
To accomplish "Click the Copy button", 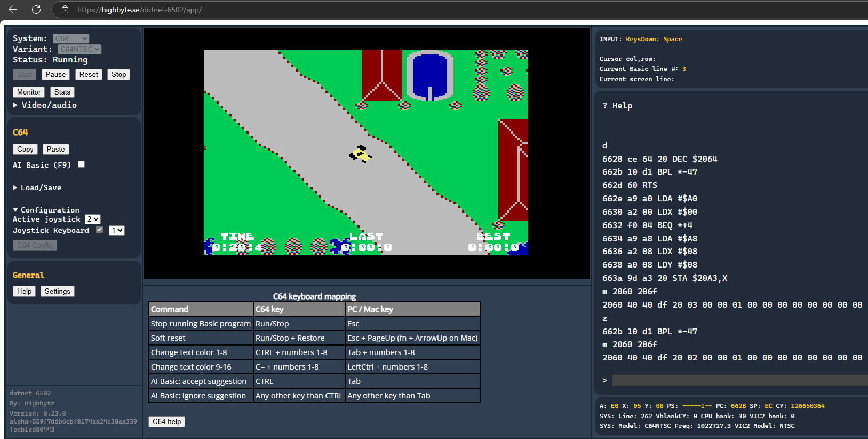I will coord(25,150).
